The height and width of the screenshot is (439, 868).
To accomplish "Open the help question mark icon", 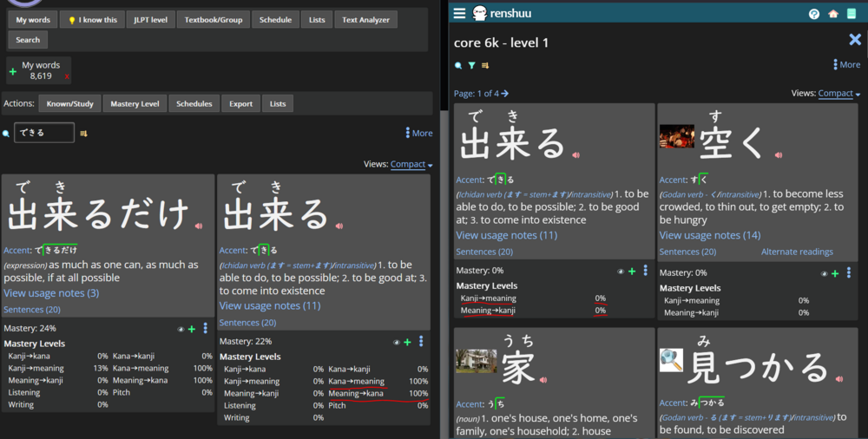I will 814,14.
